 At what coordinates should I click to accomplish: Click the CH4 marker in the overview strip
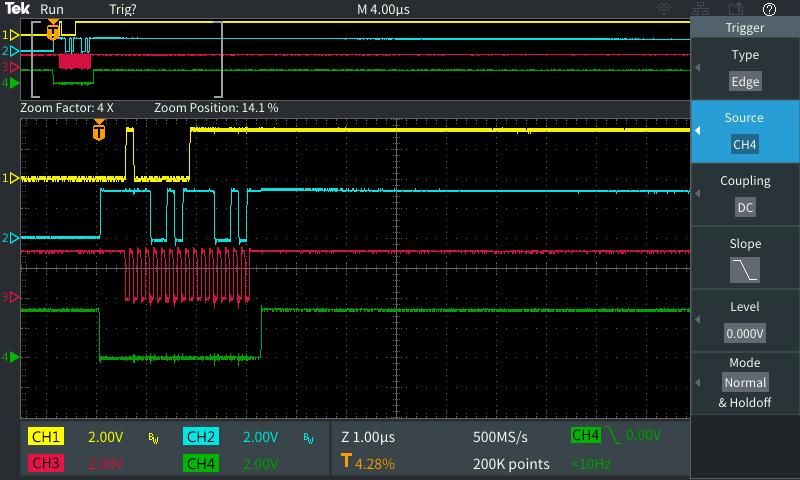point(11,83)
